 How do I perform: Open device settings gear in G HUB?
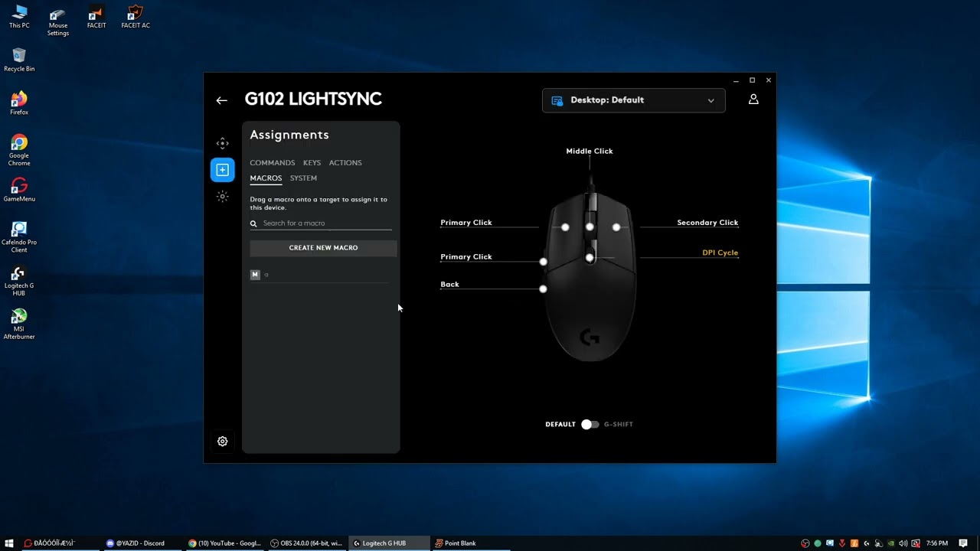[x=222, y=442]
